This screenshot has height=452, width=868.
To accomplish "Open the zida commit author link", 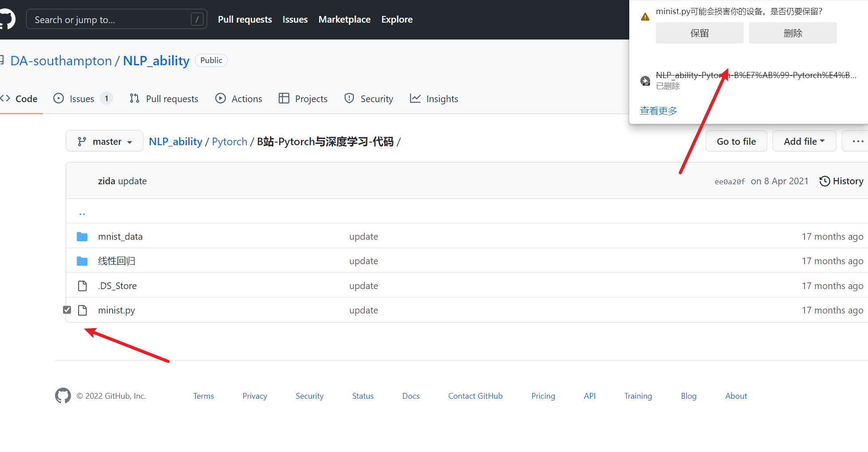I will (107, 181).
